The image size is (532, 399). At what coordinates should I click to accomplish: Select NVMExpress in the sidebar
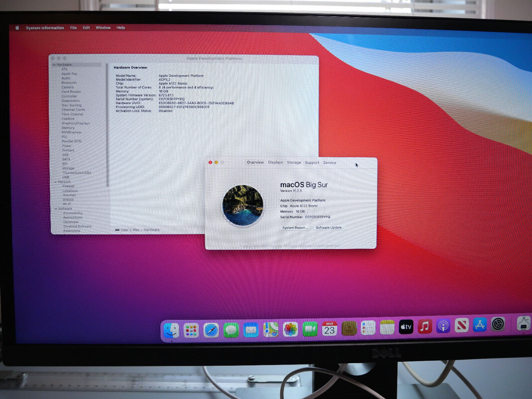pyautogui.click(x=71, y=132)
